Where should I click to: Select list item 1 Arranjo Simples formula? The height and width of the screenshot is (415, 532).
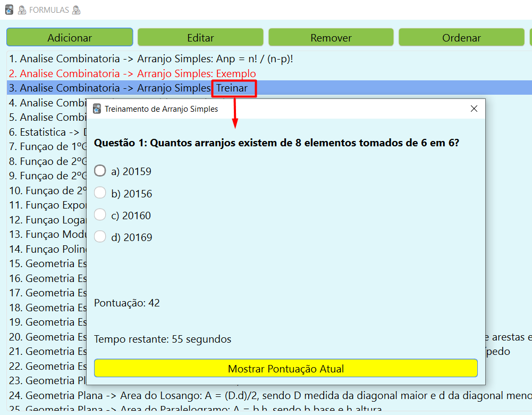151,59
